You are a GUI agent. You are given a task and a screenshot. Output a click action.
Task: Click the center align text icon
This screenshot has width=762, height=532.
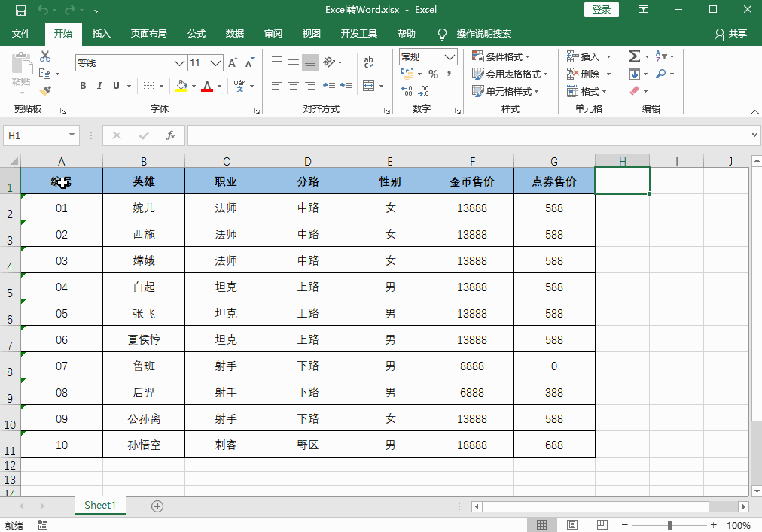[293, 86]
